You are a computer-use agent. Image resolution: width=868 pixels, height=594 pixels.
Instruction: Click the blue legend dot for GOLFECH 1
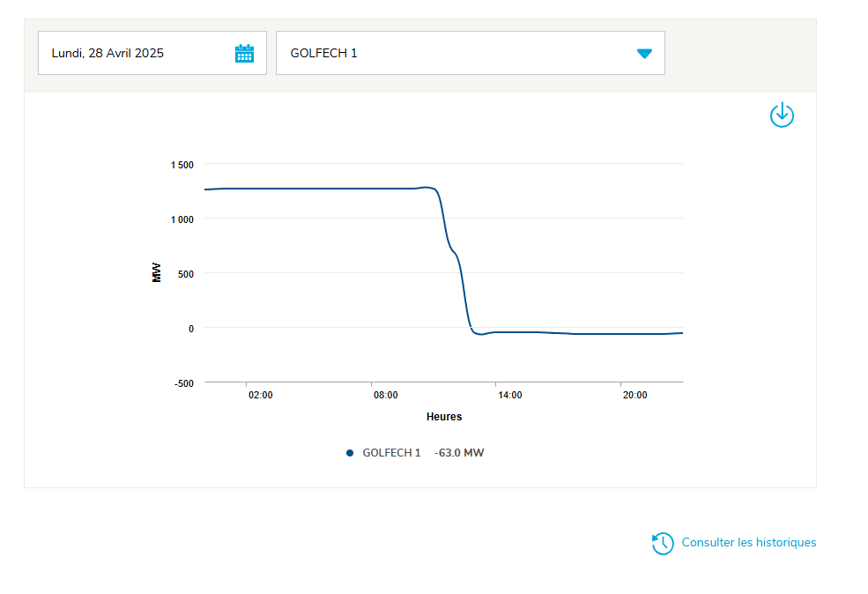(350, 453)
